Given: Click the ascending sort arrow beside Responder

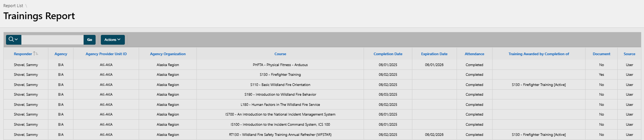Looking at the screenshot, I should 36,54.
